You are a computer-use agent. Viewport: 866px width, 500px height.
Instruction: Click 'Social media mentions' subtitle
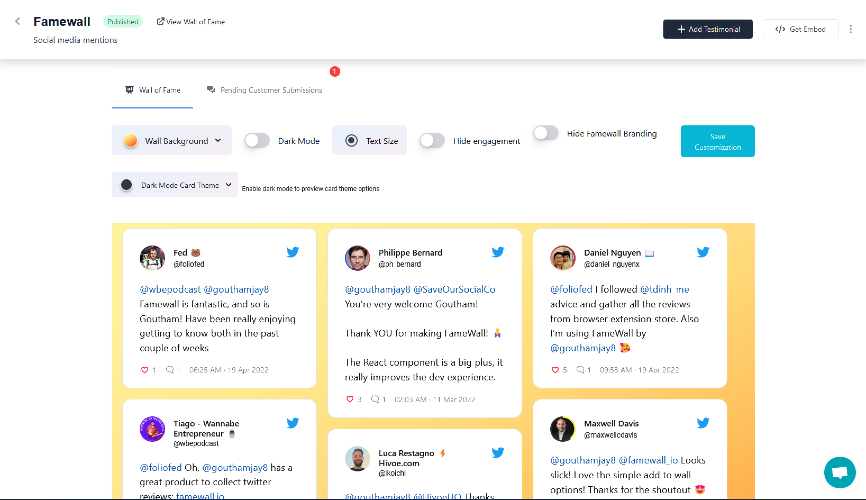75,40
